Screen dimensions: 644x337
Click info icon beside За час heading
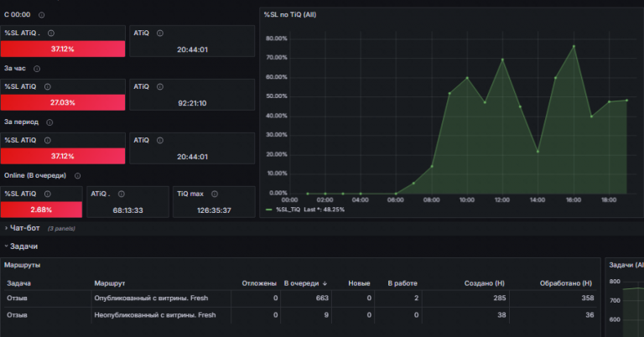[x=37, y=69]
